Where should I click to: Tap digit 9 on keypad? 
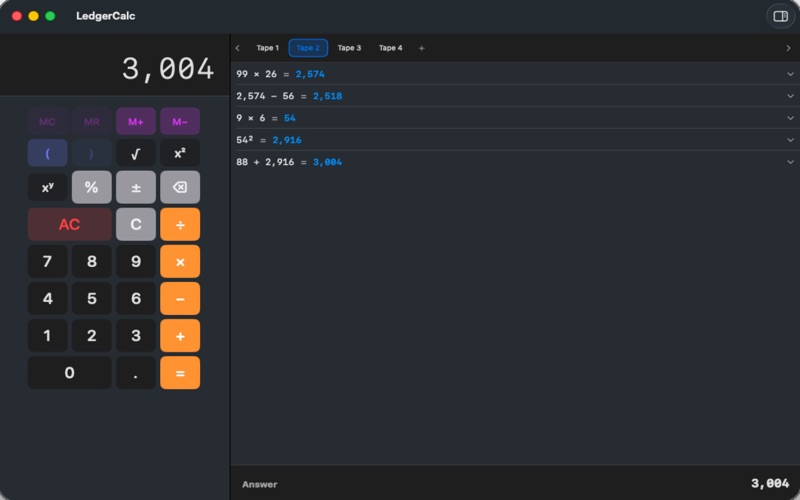(136, 262)
